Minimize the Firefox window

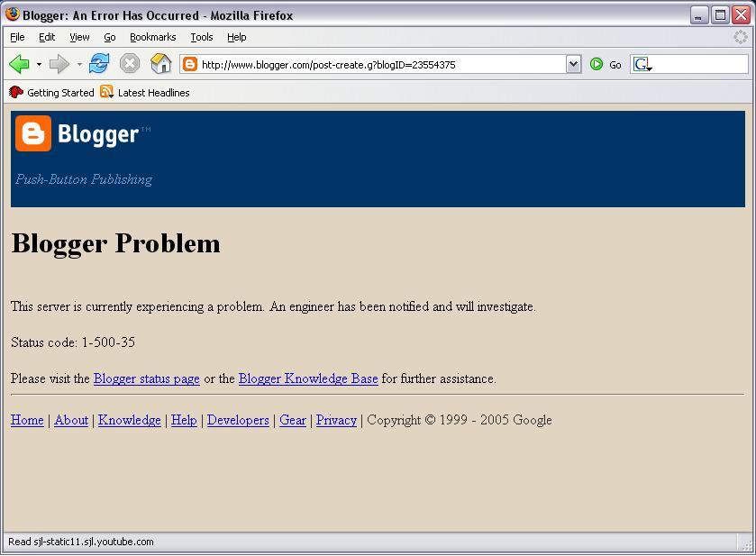point(699,15)
